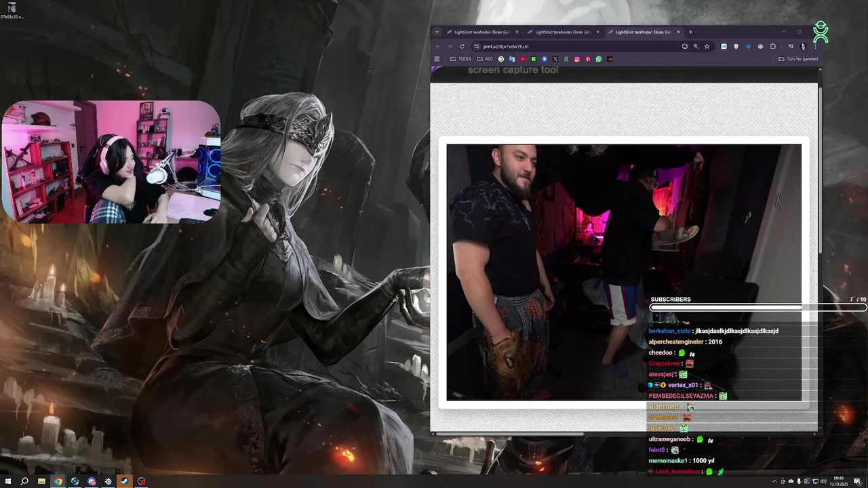Close the first LightShot tab
Viewport: 868px width, 488px height.
coord(517,32)
